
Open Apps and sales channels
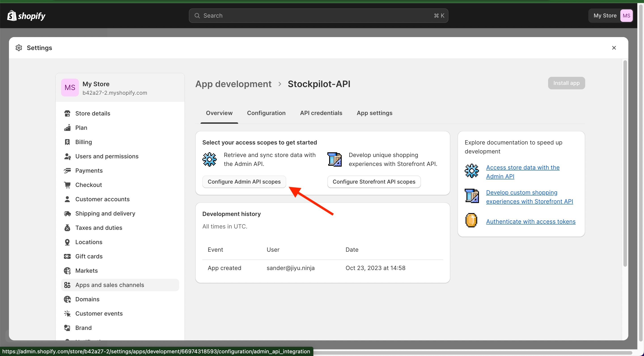coord(120,285)
